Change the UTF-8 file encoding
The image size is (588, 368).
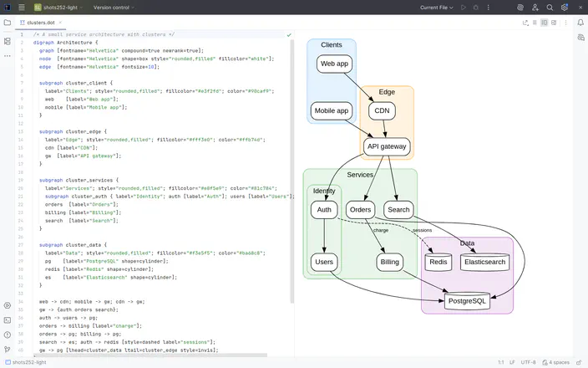[529, 362]
